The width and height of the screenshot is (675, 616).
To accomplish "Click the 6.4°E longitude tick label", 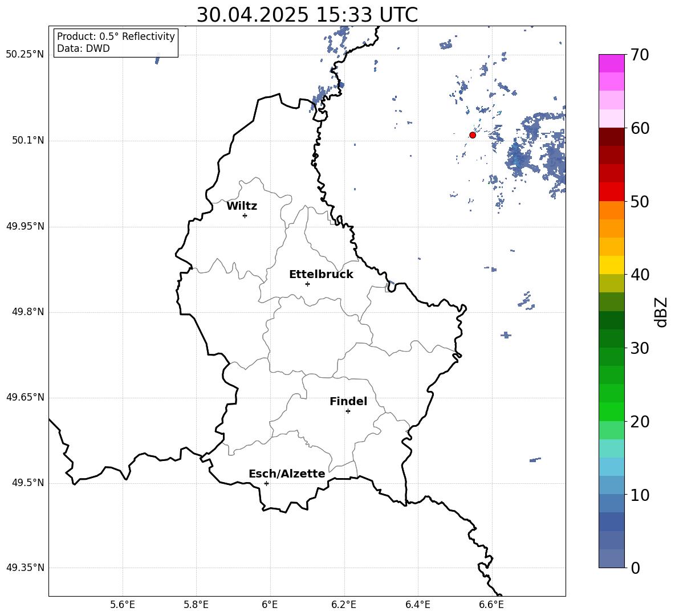I will tap(417, 605).
